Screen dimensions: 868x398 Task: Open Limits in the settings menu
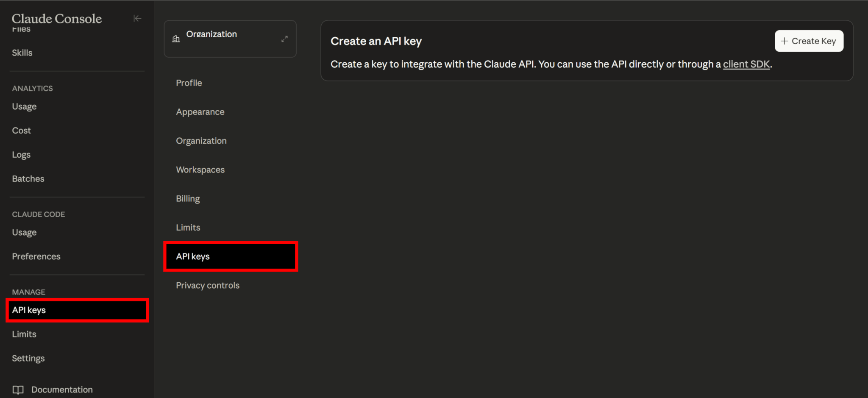click(x=188, y=228)
